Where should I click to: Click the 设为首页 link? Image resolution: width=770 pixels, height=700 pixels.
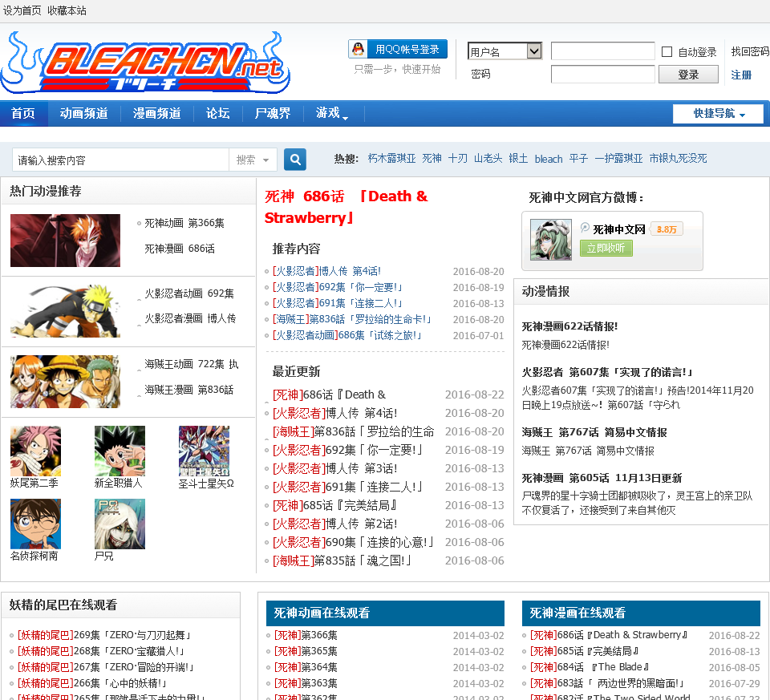(x=22, y=10)
